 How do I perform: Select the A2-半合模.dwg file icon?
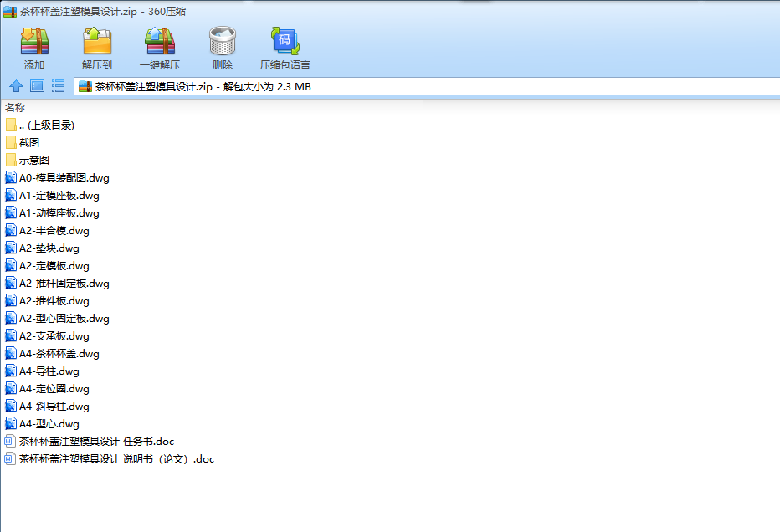(x=11, y=230)
